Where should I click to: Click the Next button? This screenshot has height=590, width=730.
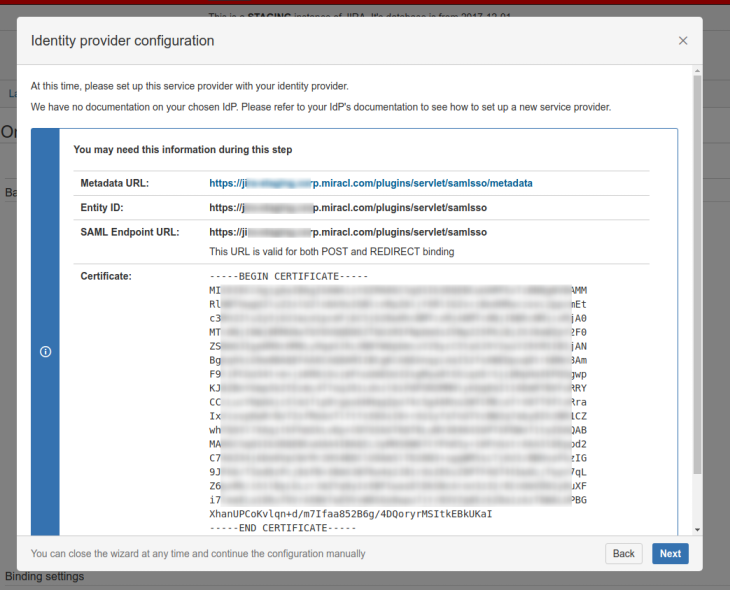[x=670, y=554]
